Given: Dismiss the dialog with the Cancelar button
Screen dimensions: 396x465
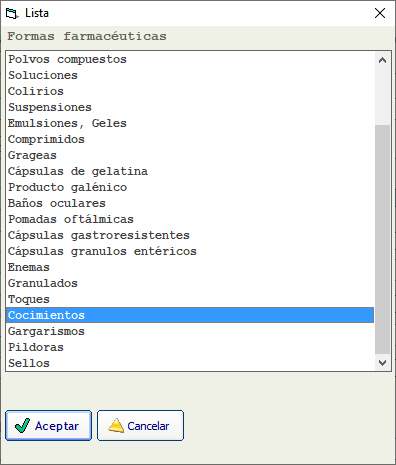Looking at the screenshot, I should (140, 426).
